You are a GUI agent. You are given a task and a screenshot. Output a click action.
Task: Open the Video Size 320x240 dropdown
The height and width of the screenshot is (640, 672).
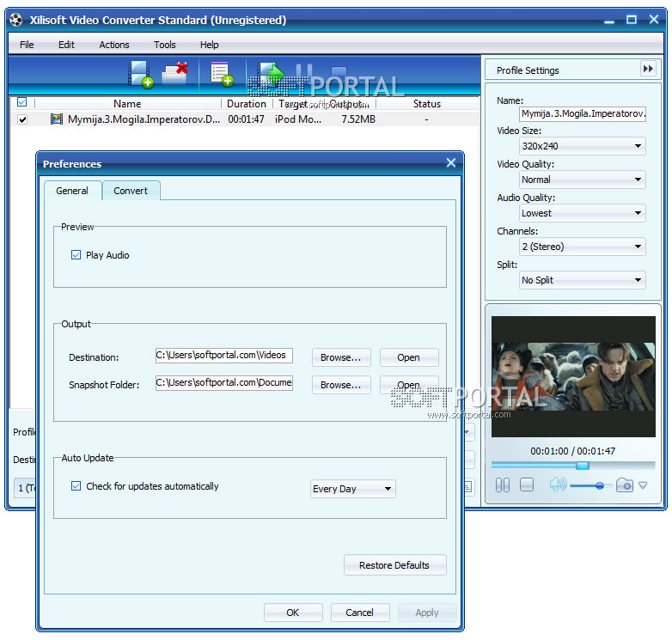pyautogui.click(x=582, y=146)
